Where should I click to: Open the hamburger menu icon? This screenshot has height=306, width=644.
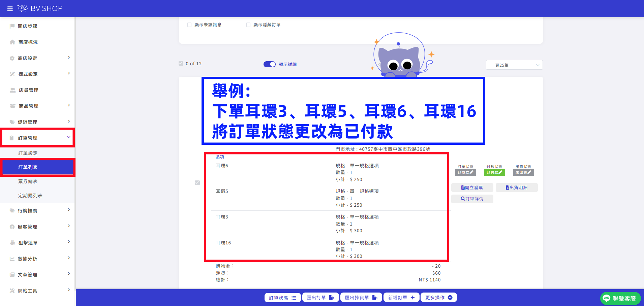coord(10,9)
